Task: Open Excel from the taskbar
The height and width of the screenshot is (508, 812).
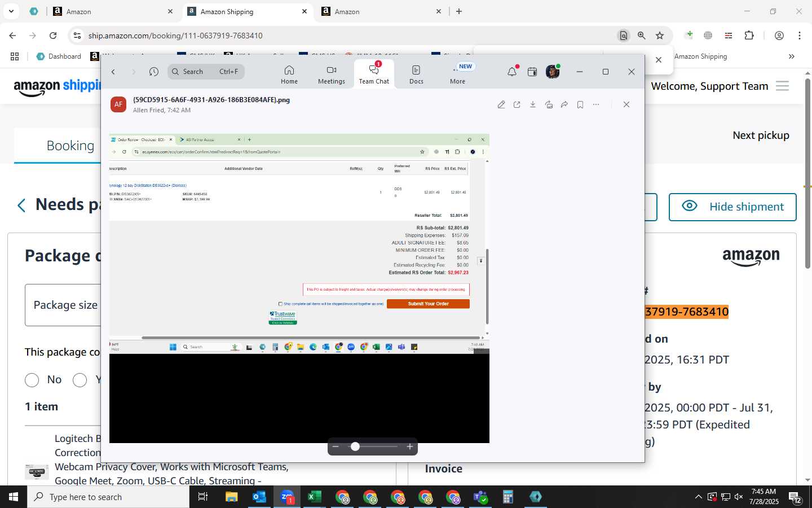Action: coord(315,497)
